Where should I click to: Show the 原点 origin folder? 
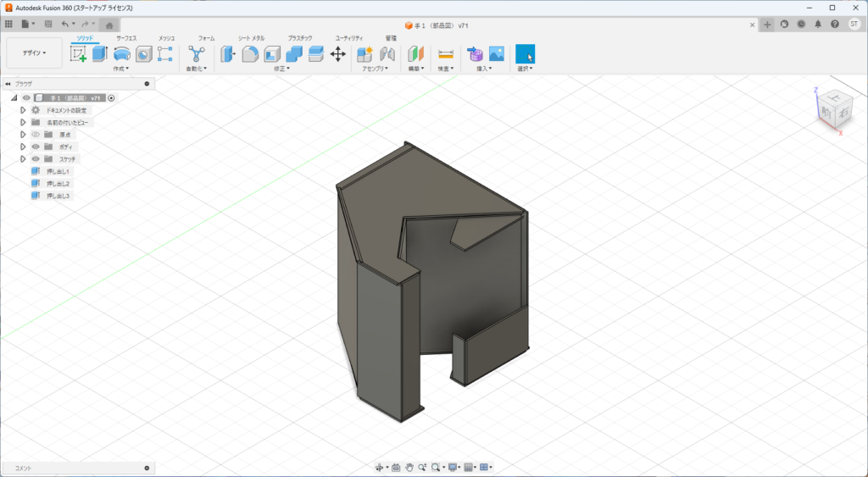point(36,135)
